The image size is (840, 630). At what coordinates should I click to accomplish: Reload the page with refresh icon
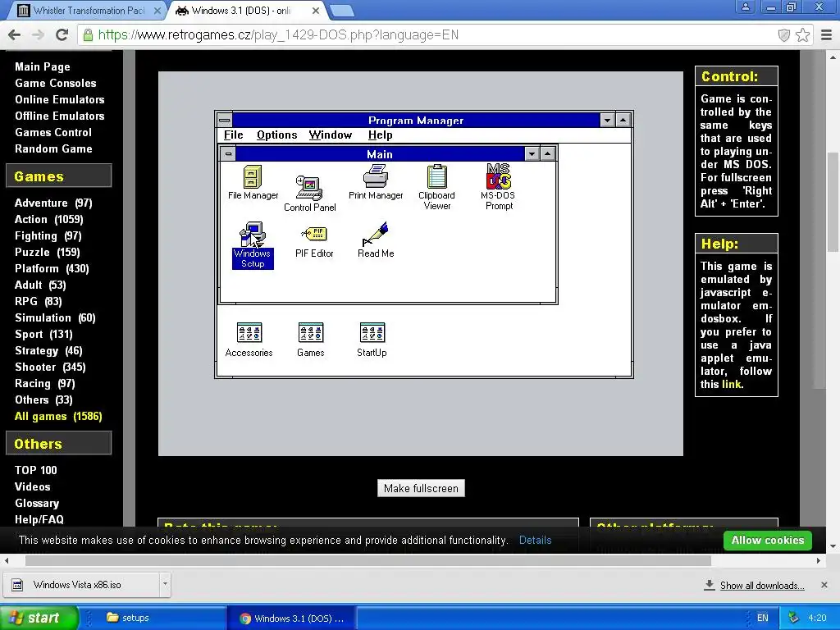click(62, 34)
